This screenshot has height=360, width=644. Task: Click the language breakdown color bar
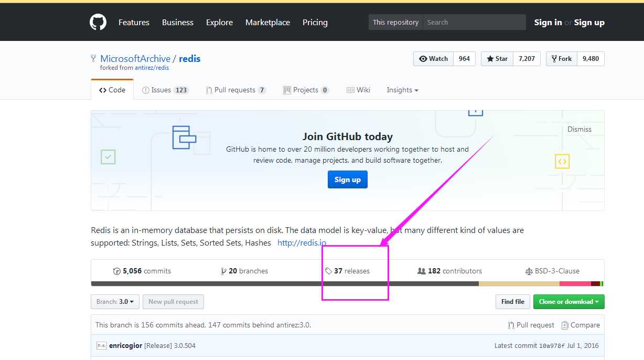click(x=347, y=284)
